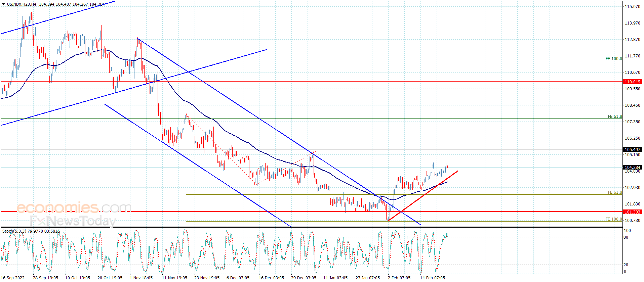Click the FE 100.0 label near 100.730

click(x=614, y=219)
